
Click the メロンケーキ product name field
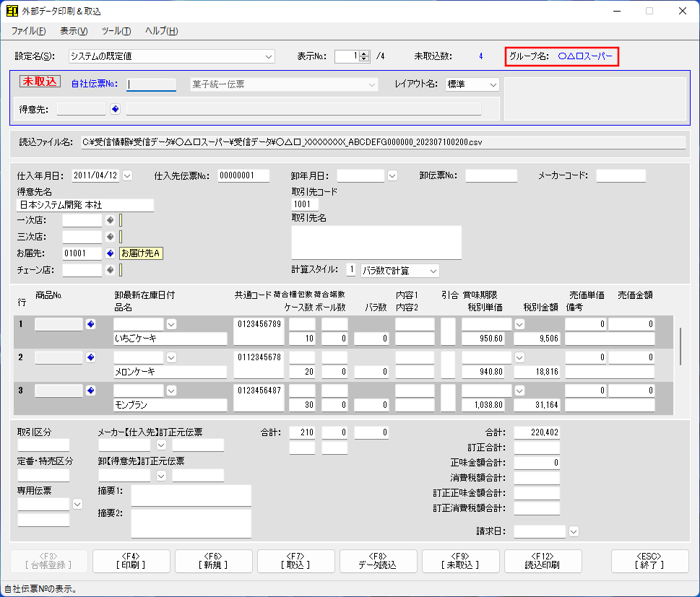coord(170,372)
